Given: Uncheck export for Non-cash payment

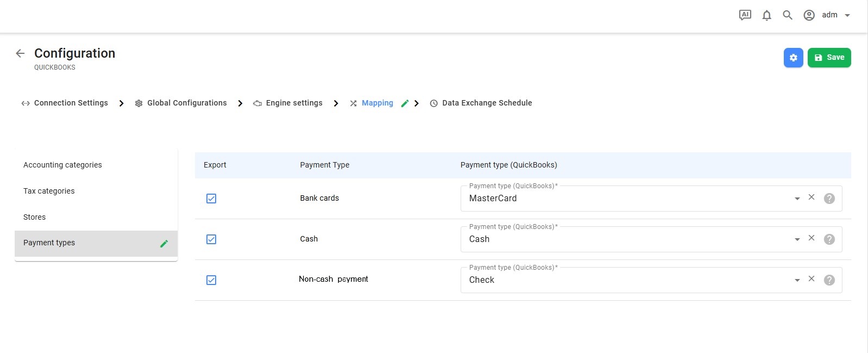Looking at the screenshot, I should point(211,280).
